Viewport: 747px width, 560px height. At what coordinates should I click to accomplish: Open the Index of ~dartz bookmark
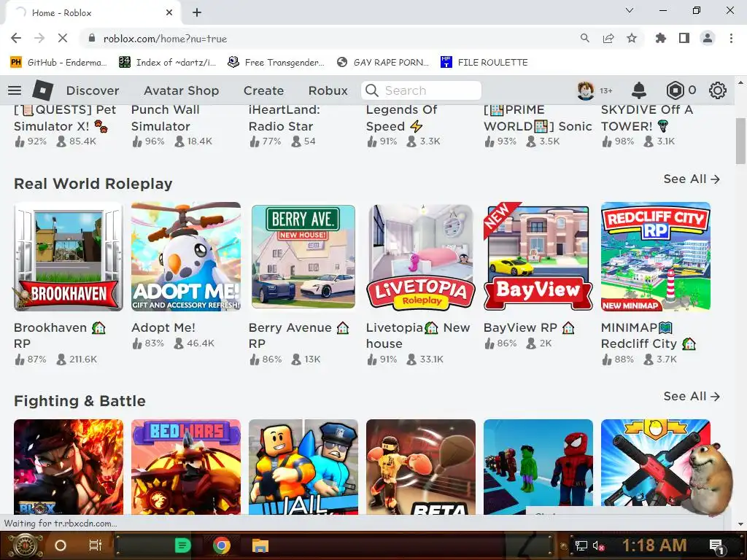point(167,63)
